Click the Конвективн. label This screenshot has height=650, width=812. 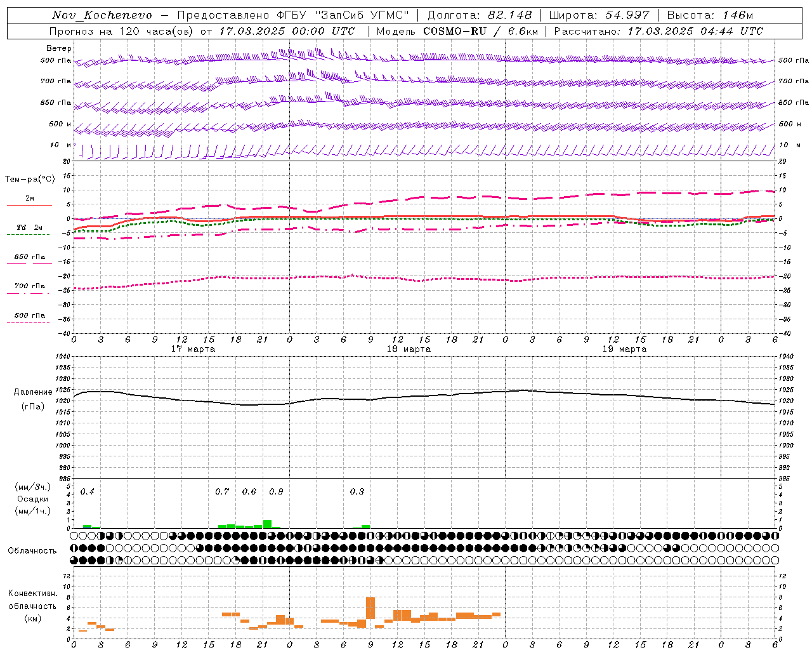(x=33, y=594)
